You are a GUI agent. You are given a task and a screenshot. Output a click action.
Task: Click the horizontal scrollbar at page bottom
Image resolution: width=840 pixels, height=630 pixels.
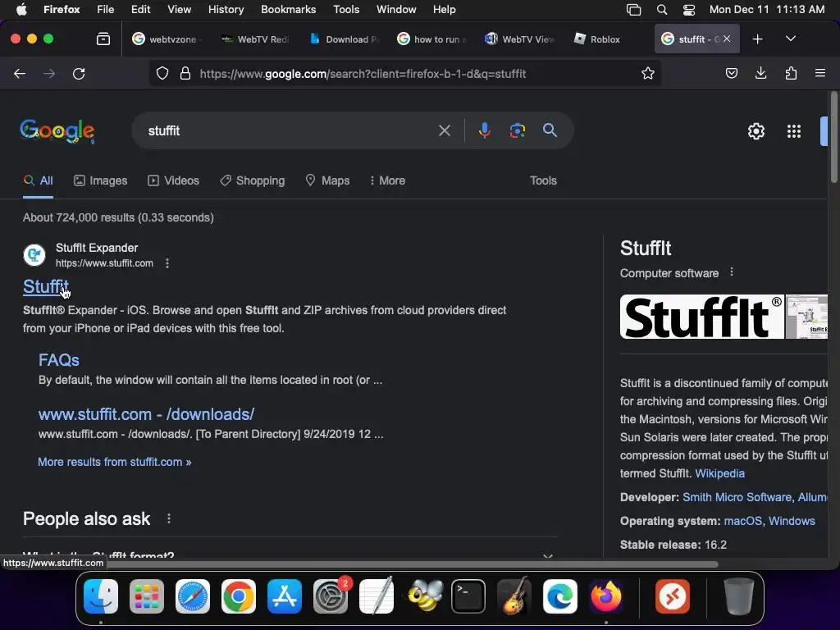411,564
